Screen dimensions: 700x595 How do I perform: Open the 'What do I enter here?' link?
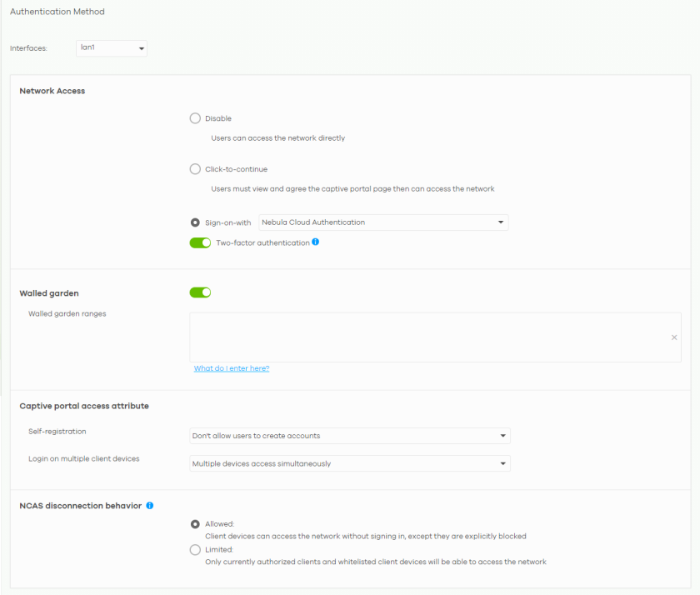click(x=232, y=368)
